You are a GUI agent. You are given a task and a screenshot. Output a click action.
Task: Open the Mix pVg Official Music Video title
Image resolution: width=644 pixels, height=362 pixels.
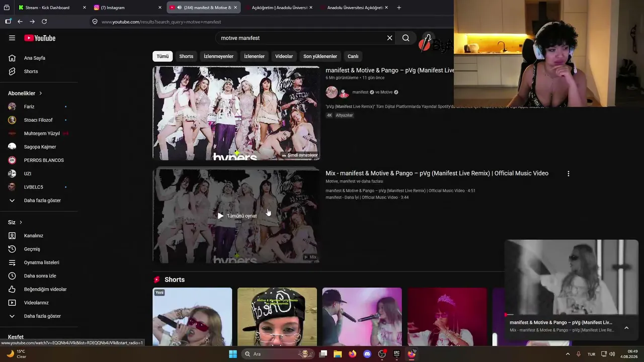pos(437,173)
